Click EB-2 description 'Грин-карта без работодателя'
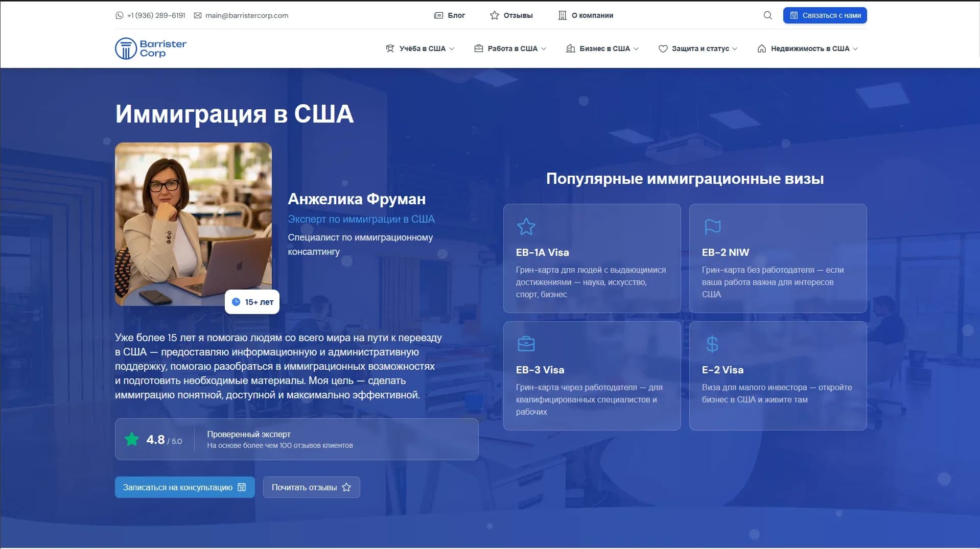 [x=773, y=282]
